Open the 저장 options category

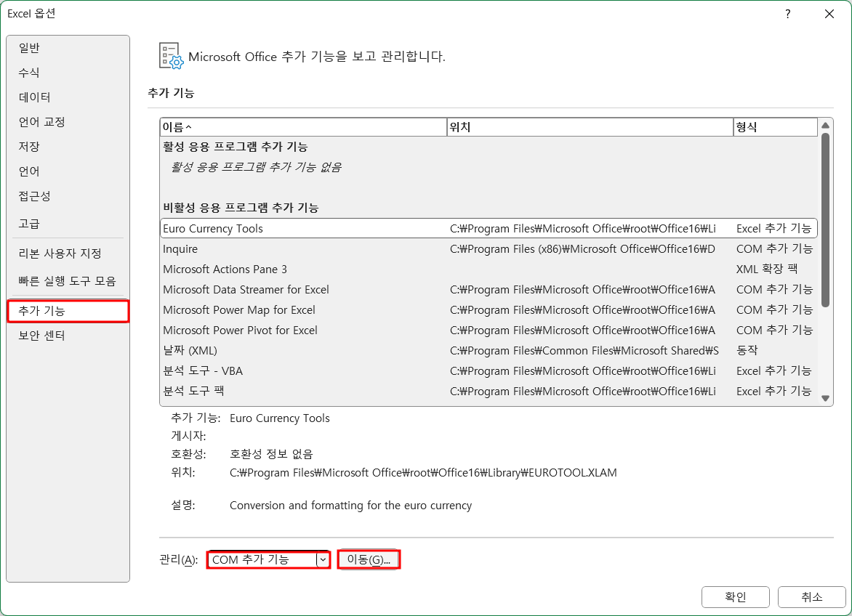[x=68, y=147]
